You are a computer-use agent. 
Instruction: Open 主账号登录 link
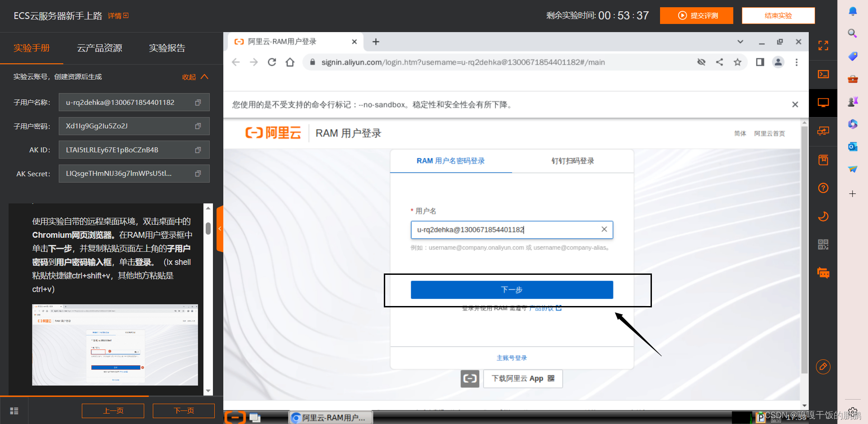[512, 358]
